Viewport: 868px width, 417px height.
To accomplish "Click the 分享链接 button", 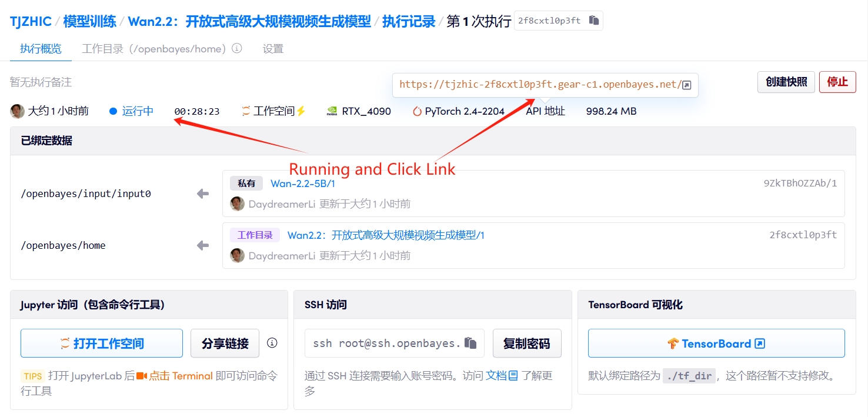I will click(x=225, y=343).
